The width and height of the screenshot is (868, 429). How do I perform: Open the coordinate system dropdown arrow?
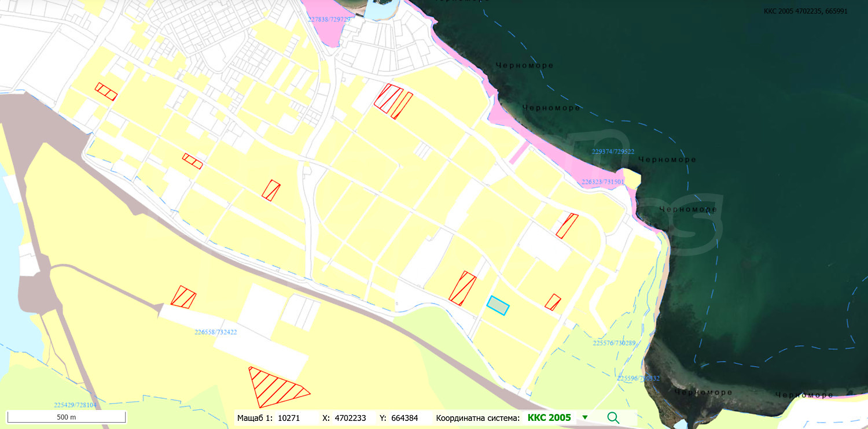coord(585,417)
